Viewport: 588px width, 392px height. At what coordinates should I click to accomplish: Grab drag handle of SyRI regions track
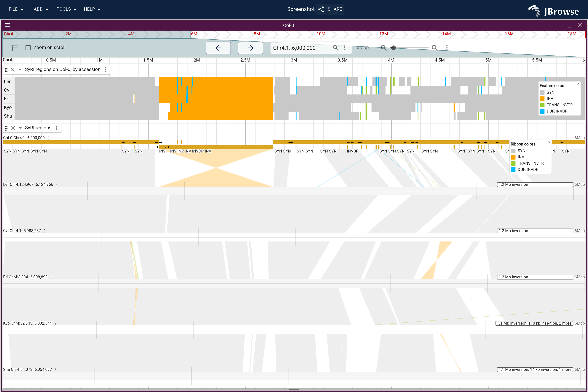(6, 128)
